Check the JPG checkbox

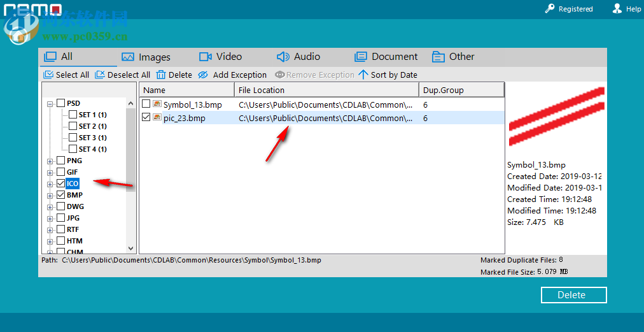click(60, 218)
